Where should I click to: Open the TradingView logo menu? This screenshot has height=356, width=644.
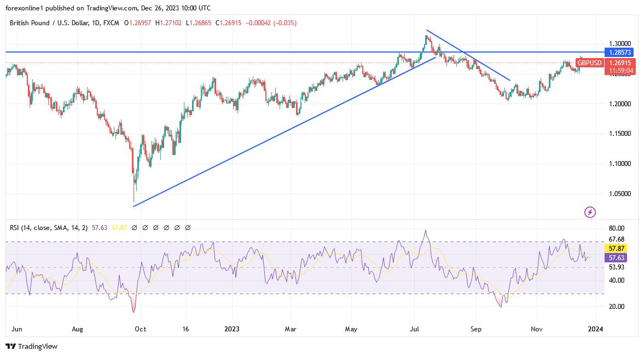click(11, 347)
